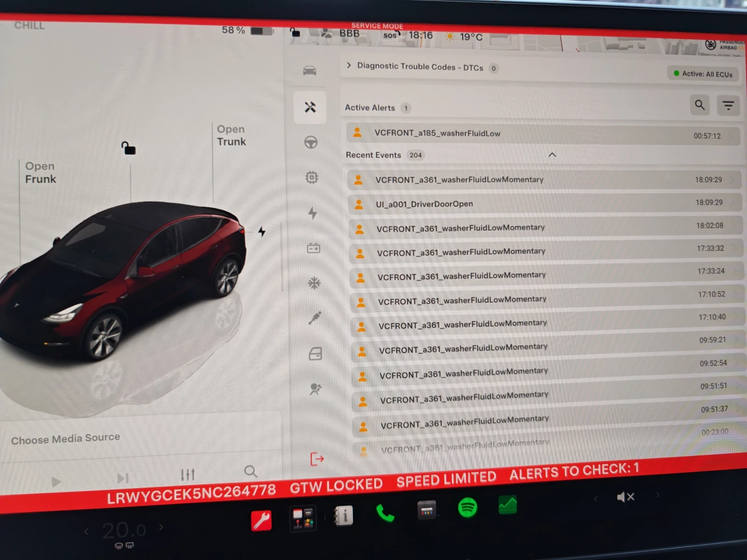747x560 pixels.
Task: Launch Spotify from the dock
Action: coord(467,507)
